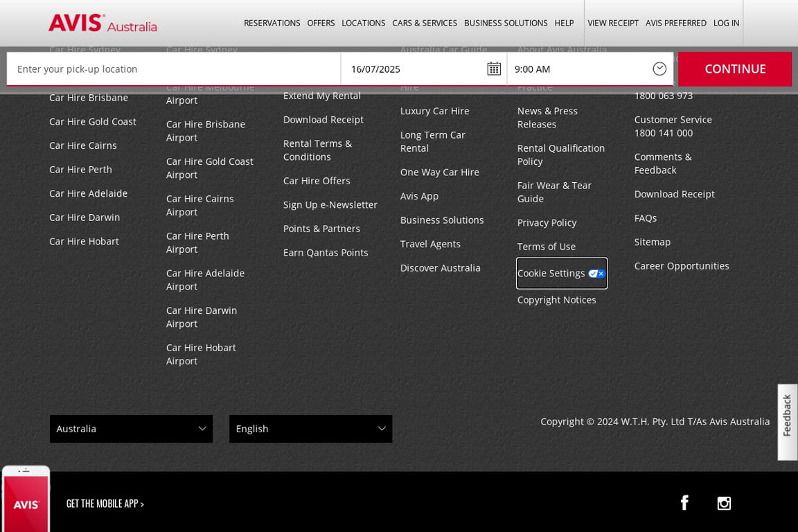
Task: Open the Locations menu
Action: (x=364, y=23)
